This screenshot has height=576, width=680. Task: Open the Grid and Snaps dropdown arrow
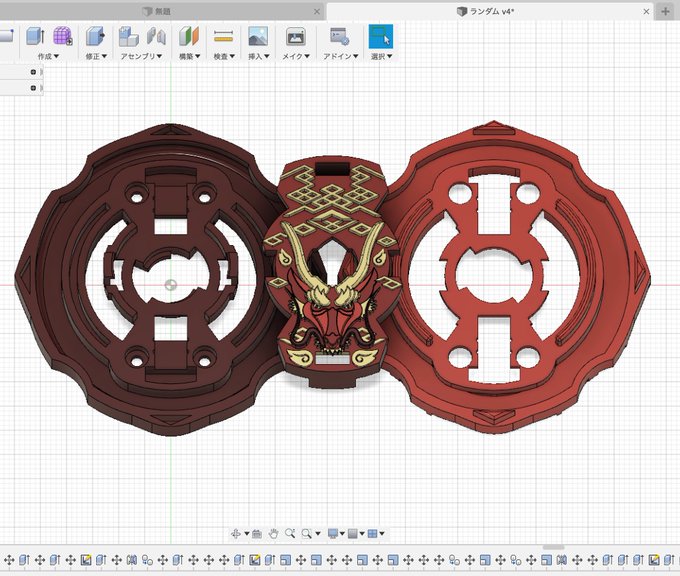[362, 533]
